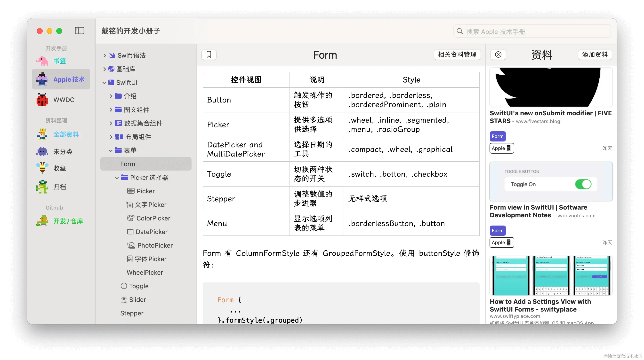Click the bookmark icon beside Form title
The image size is (644, 360).
pos(209,55)
